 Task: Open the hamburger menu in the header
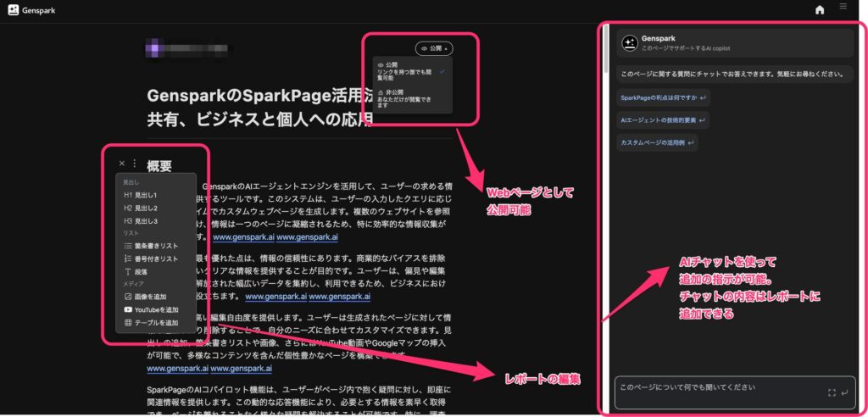tap(843, 7)
